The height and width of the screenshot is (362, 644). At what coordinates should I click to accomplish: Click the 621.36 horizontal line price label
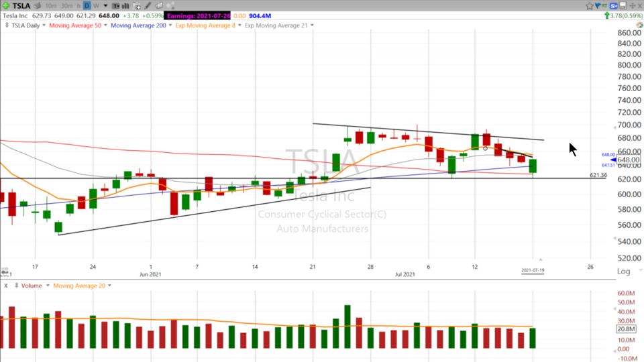coord(598,175)
